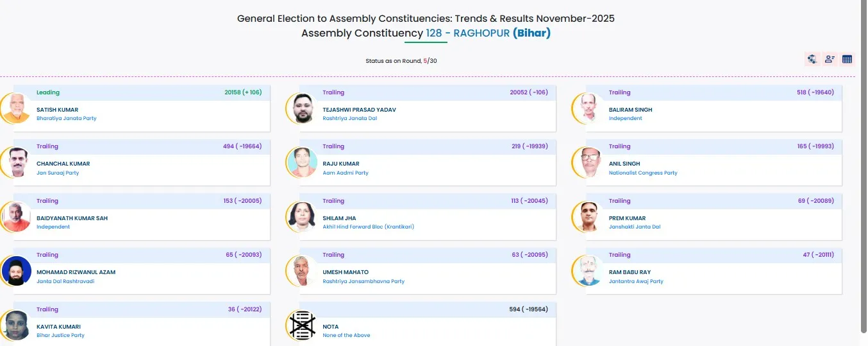The width and height of the screenshot is (868, 346).
Task: Click the Aam Aadmi Party label
Action: click(x=346, y=173)
